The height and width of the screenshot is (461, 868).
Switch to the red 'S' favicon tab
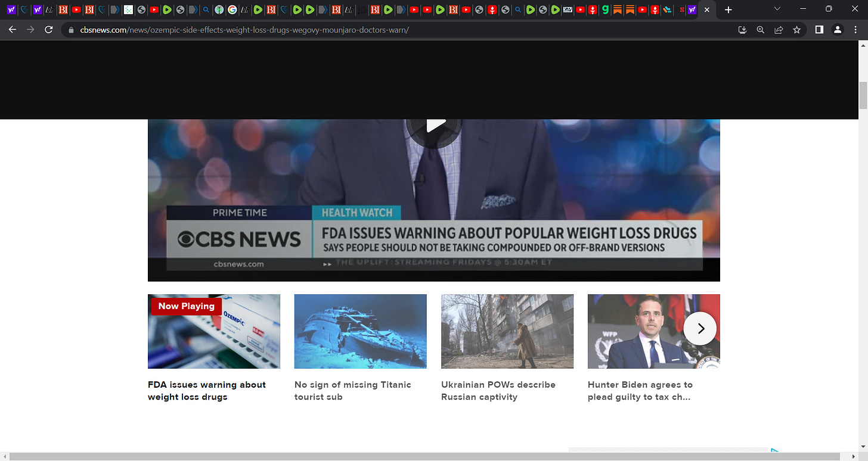[x=681, y=10]
